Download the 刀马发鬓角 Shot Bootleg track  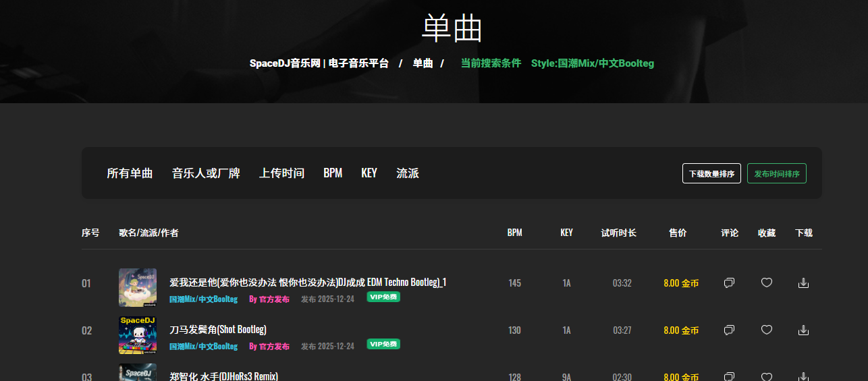(x=803, y=330)
